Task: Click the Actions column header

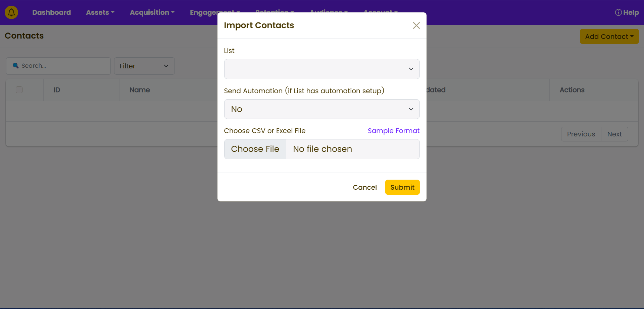Action: (x=572, y=90)
